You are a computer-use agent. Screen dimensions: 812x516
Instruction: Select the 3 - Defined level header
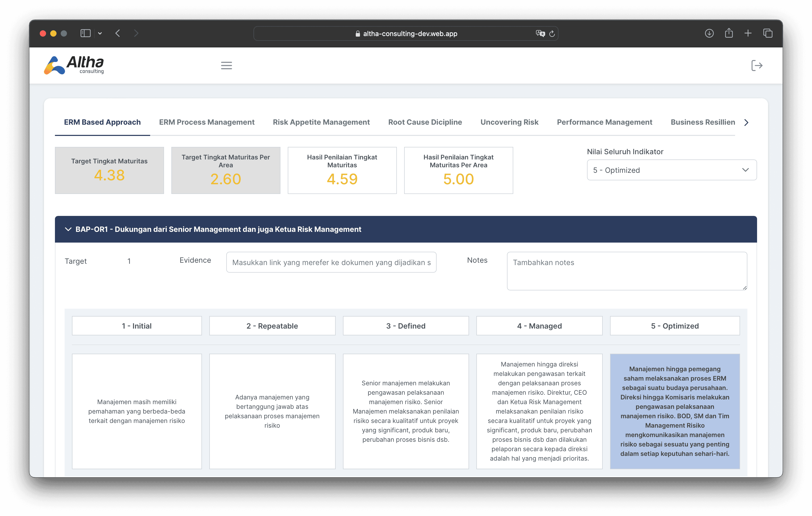tap(406, 326)
